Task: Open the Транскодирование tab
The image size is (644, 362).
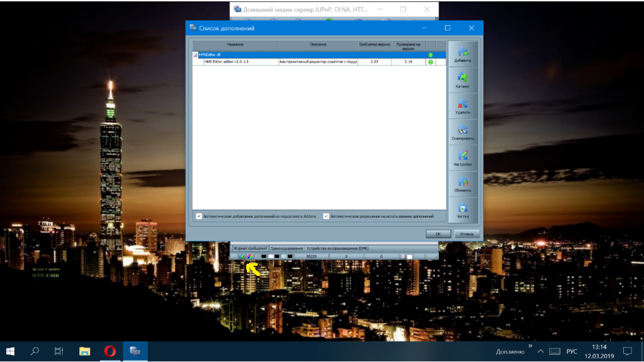Action: coord(286,248)
